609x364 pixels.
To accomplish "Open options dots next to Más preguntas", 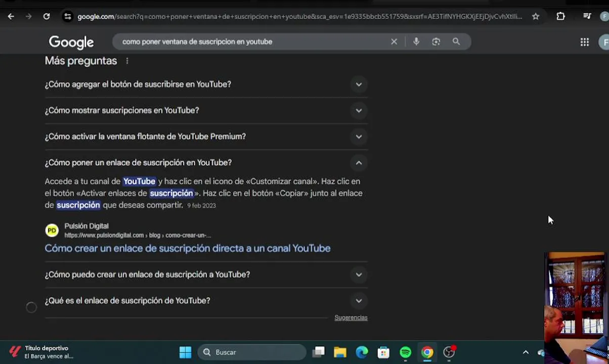I will [x=127, y=61].
